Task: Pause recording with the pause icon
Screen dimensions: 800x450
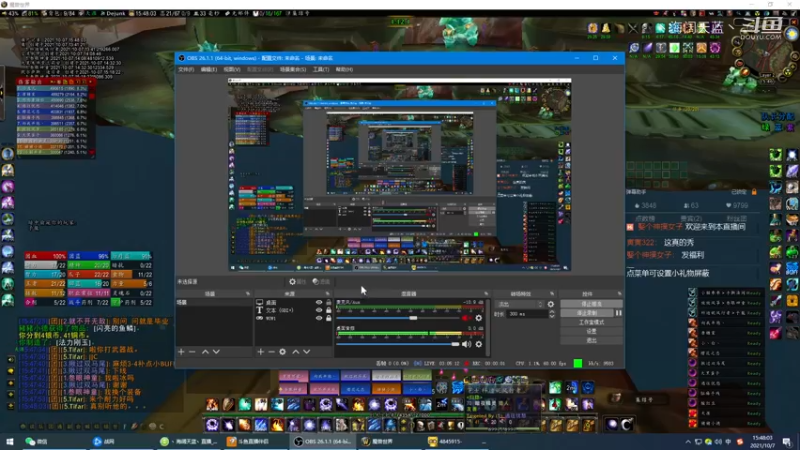Action: point(618,313)
